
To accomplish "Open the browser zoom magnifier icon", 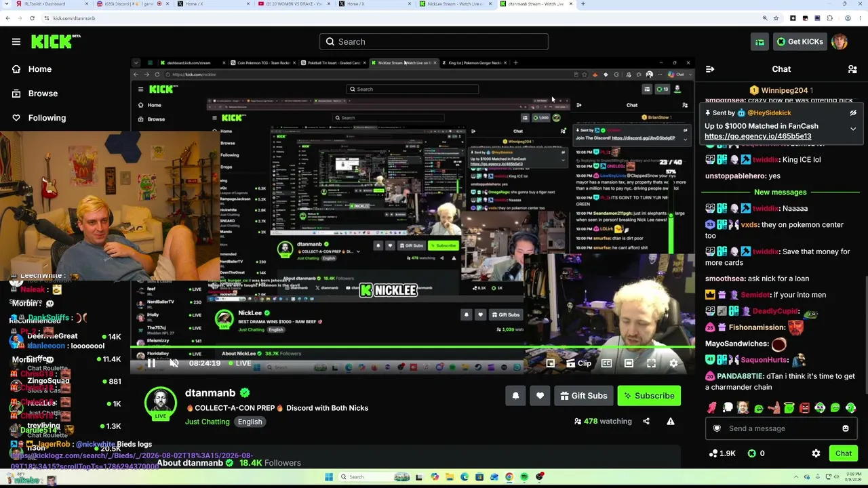I will point(765,18).
